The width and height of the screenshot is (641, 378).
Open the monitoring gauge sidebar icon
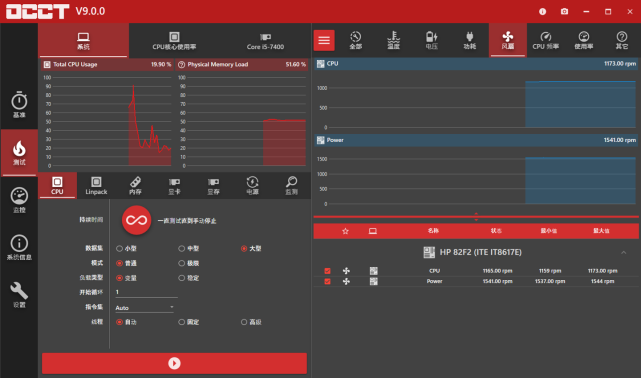19,200
